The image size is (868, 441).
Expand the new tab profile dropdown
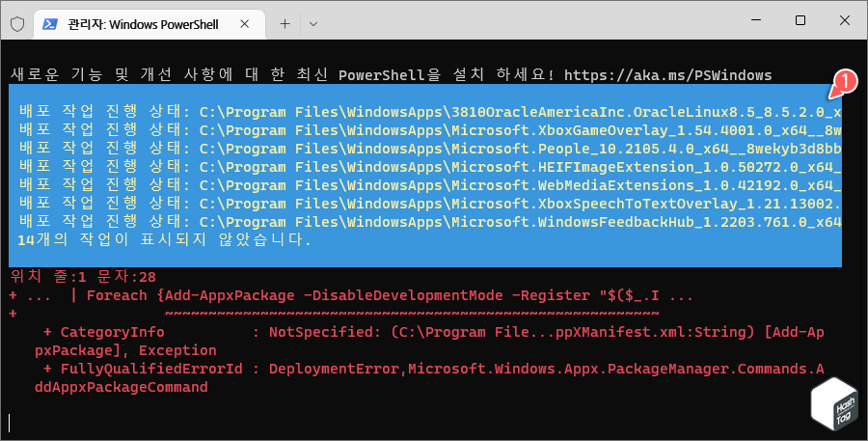coord(313,24)
